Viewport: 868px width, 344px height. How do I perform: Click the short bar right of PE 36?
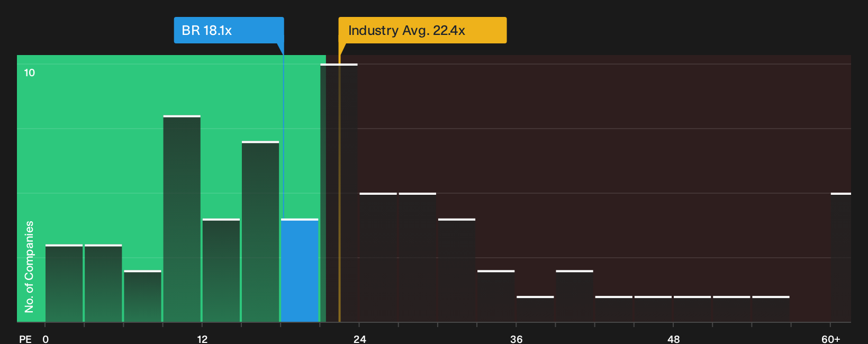535,309
